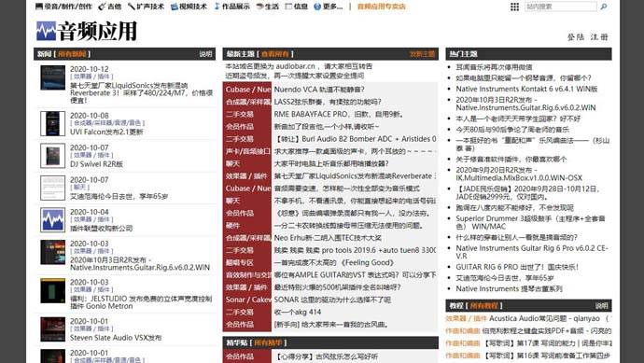
Task: Open tutorial 【写歌词】第16课
Action: [547, 356]
